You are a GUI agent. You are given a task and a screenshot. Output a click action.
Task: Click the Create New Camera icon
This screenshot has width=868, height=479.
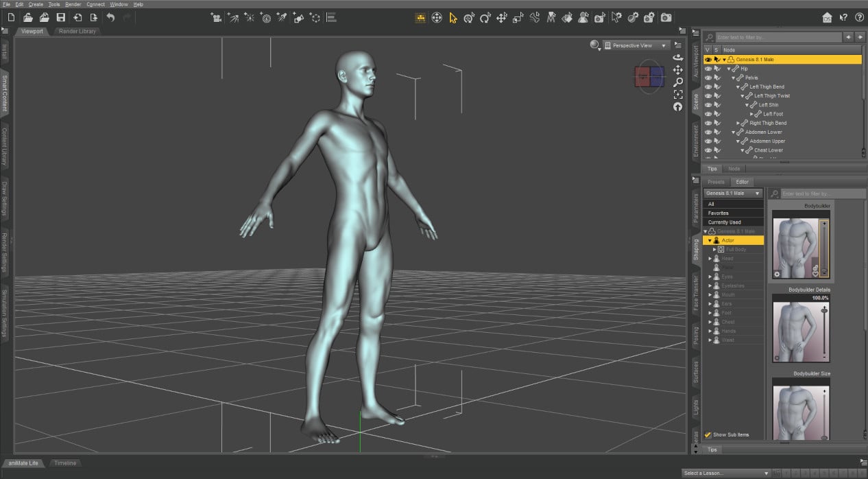(217, 18)
